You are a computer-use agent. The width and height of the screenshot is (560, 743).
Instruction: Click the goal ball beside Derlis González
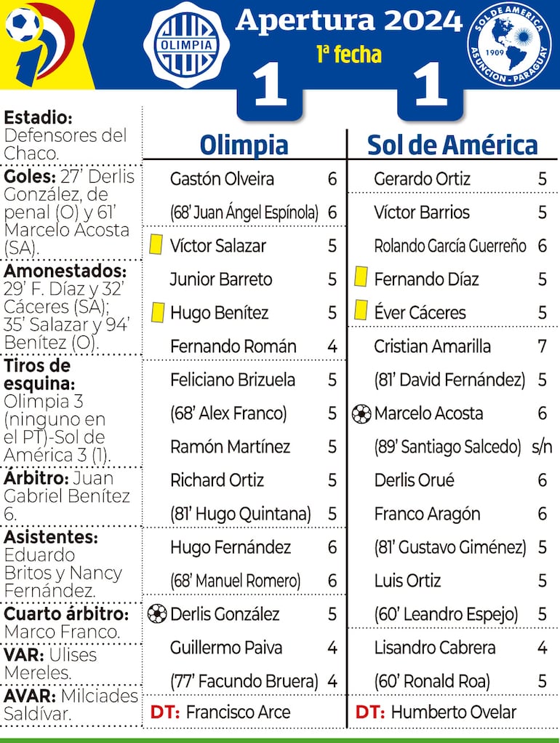pos(156,613)
